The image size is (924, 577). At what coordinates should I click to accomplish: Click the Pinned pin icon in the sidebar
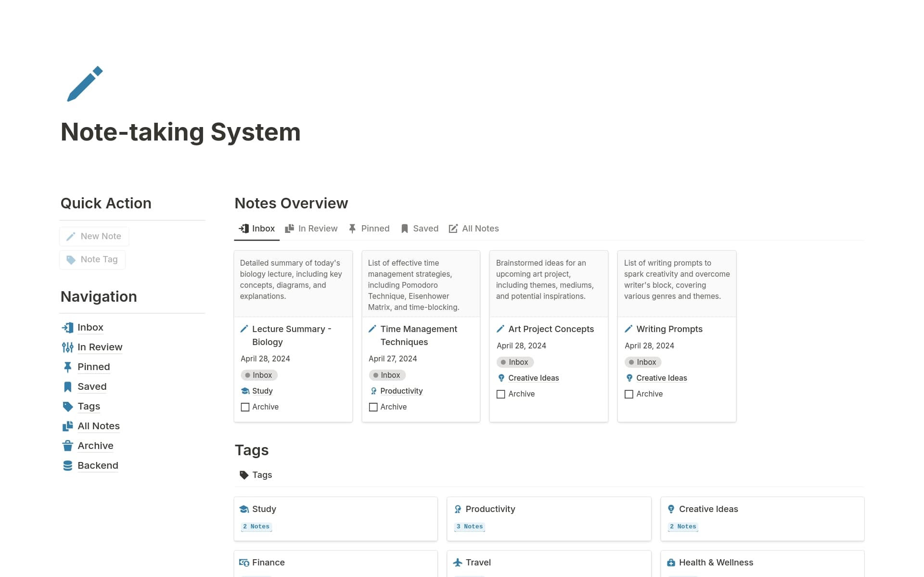coord(67,367)
